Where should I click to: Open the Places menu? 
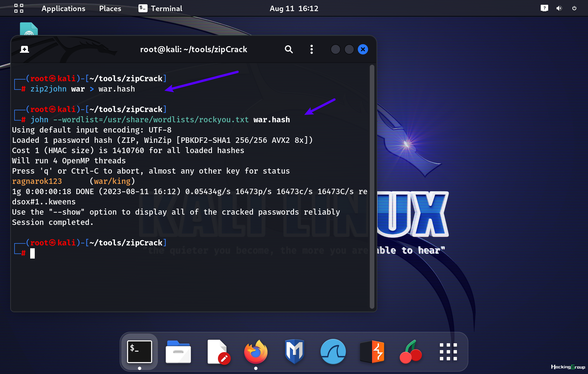pos(110,9)
